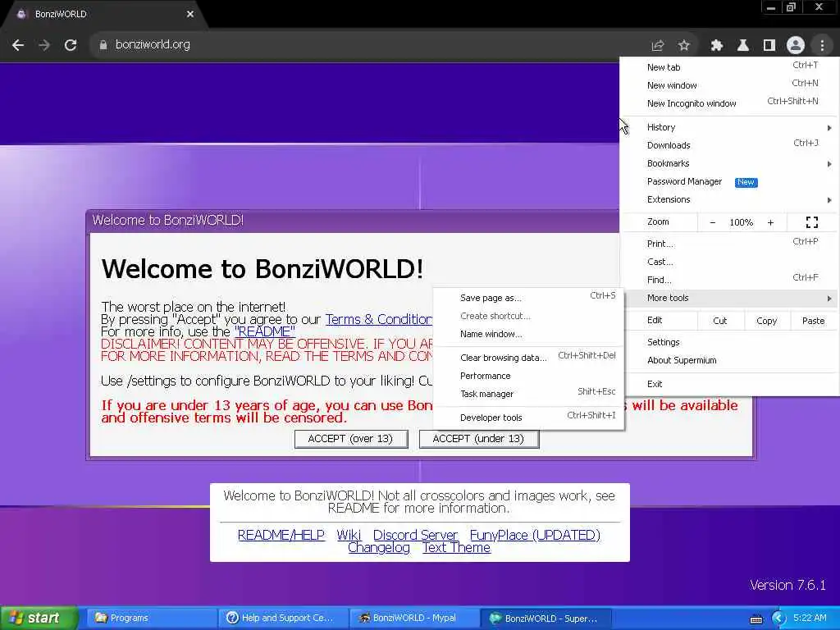Click the ACCEPT (over 13) button
Viewport: 840px width, 630px height.
tap(351, 439)
